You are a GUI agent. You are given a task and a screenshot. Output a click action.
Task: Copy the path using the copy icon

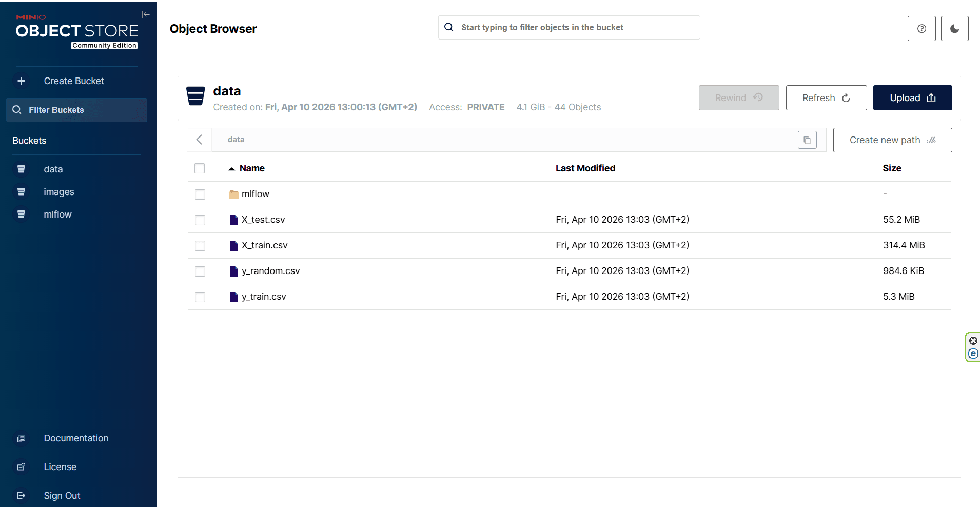tap(807, 140)
